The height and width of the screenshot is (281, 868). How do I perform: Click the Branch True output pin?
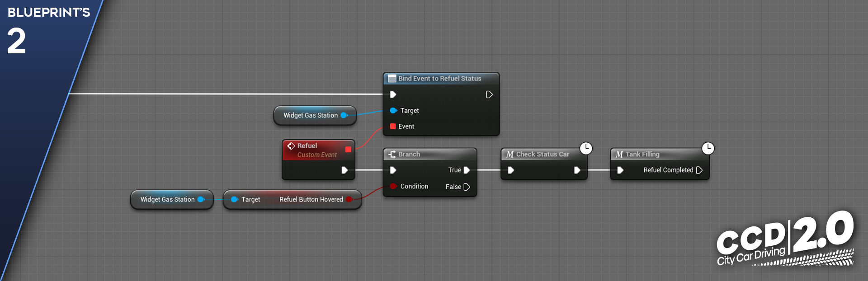click(x=467, y=170)
